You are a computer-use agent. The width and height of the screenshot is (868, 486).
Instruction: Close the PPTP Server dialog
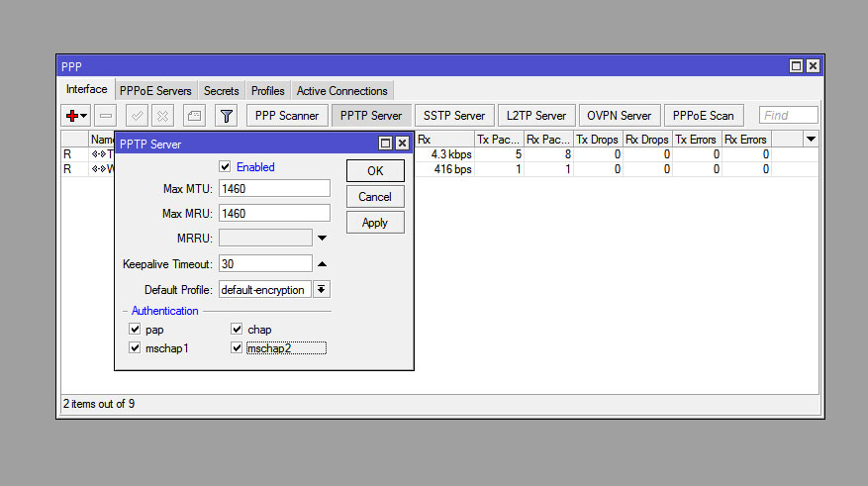(x=402, y=144)
